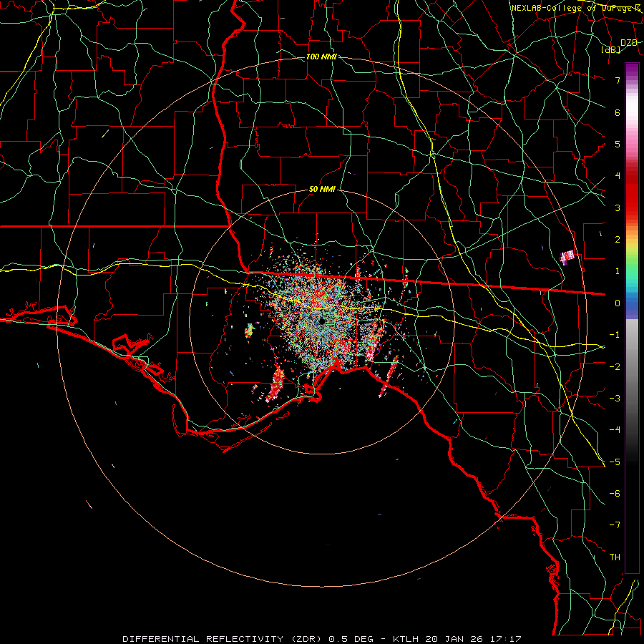This screenshot has width=644, height=644.
Task: Click the TH label on the color scale
Action: pos(615,557)
